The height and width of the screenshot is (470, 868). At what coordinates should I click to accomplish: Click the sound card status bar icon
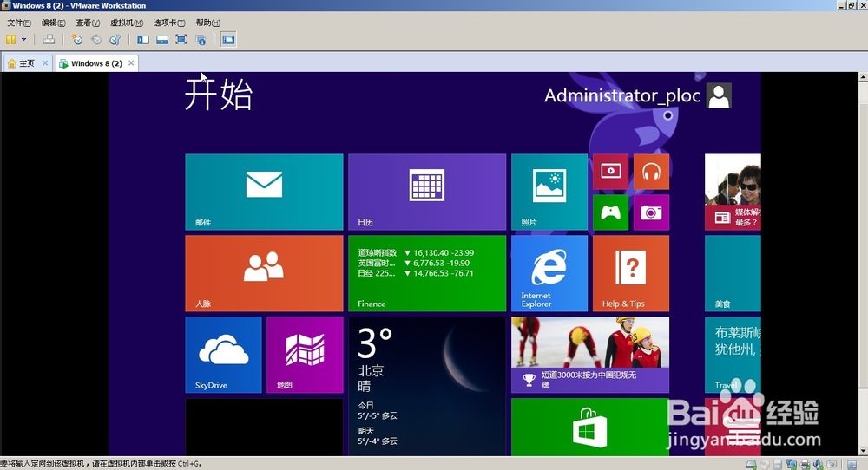click(819, 465)
